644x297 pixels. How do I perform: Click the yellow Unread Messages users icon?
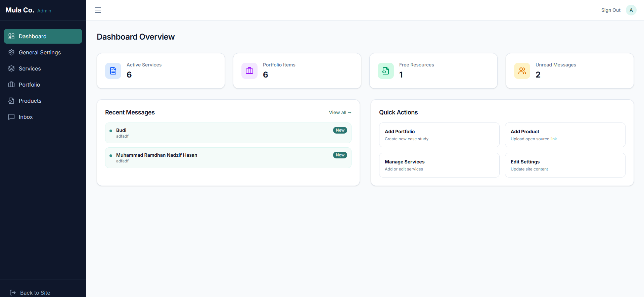(522, 71)
